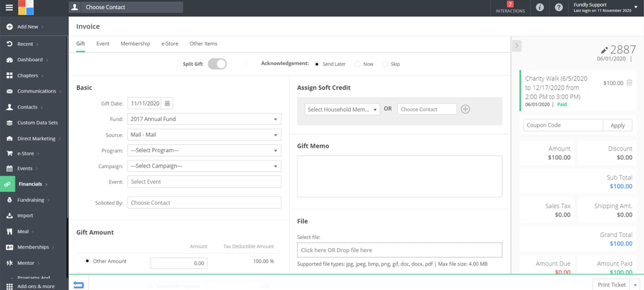Click the Contacts person icon in sidebar
Image resolution: width=644 pixels, height=290 pixels.
point(10,107)
